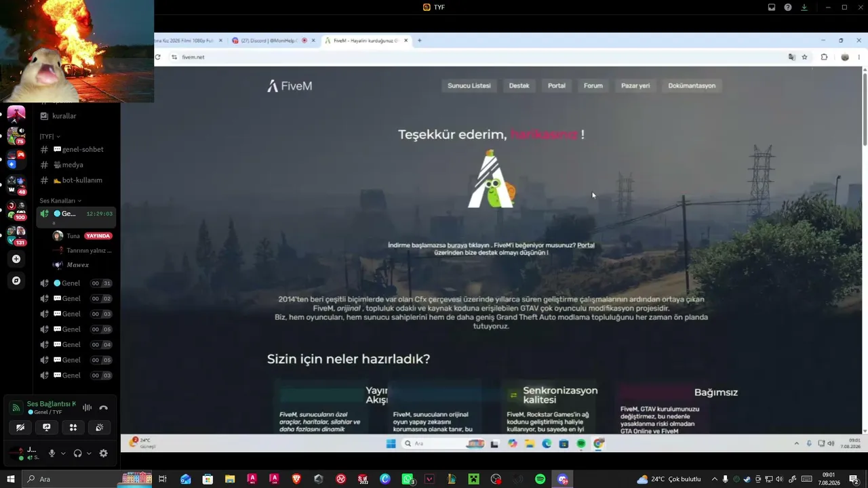Open Discord inbox icon in title bar
The width and height of the screenshot is (868, 488).
click(772, 7)
